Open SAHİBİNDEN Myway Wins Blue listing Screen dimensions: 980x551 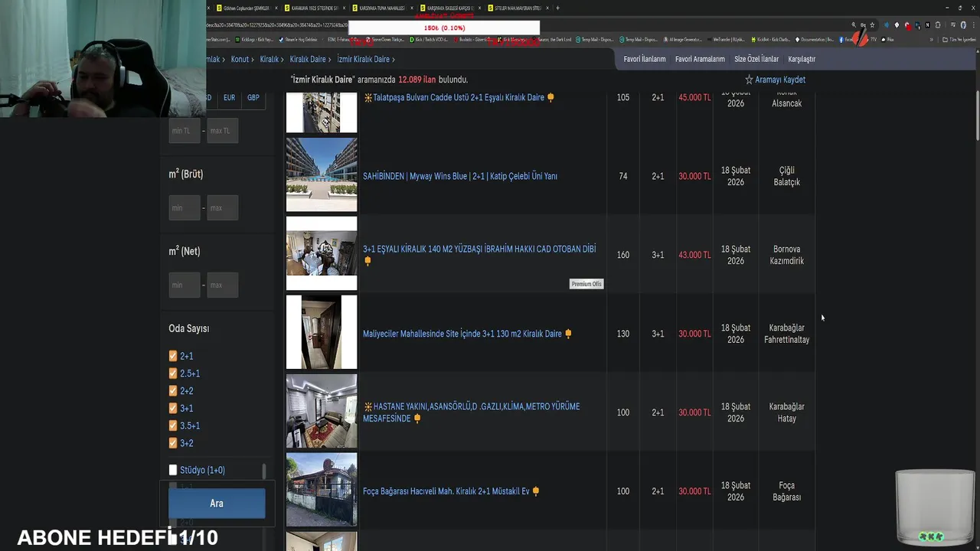click(460, 176)
